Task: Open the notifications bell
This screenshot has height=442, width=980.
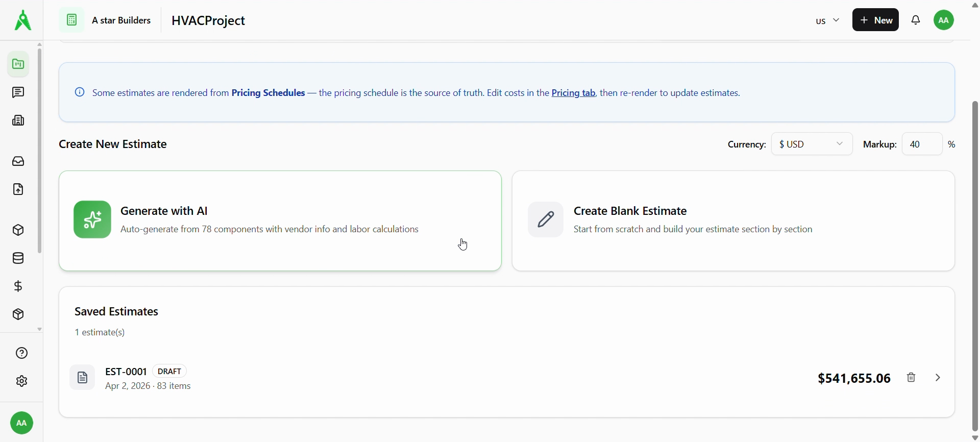Action: click(916, 20)
